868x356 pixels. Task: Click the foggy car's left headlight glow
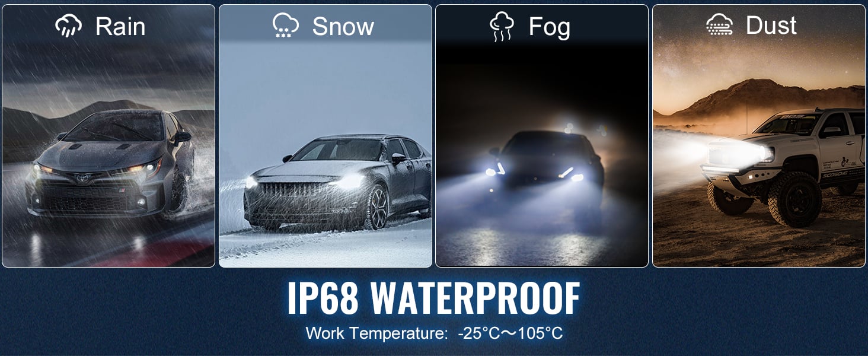click(x=494, y=172)
